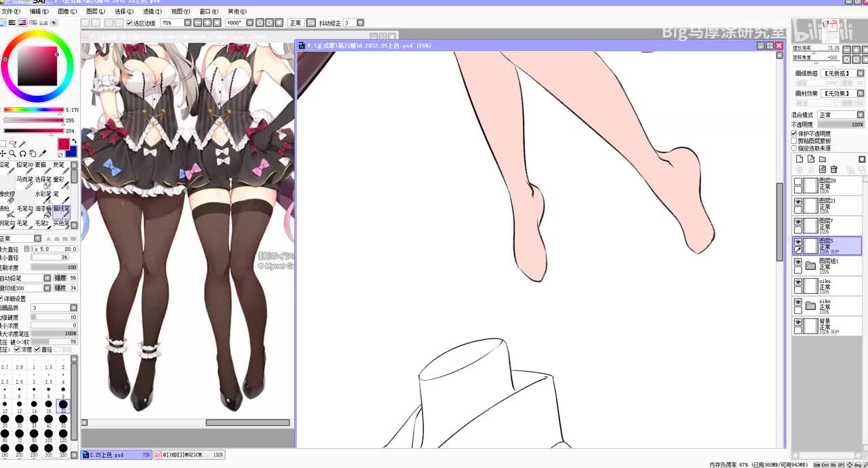
Task: Create a new linework layer
Action: tap(811, 159)
